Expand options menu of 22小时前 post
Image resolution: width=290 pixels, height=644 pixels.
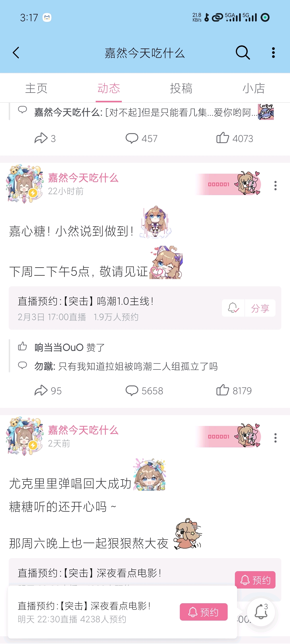(x=275, y=185)
